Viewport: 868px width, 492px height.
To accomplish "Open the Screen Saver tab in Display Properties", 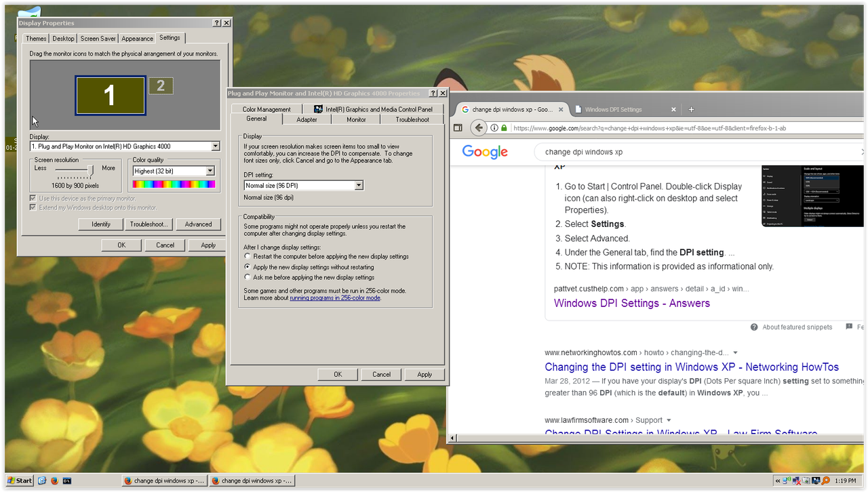I will tap(98, 39).
